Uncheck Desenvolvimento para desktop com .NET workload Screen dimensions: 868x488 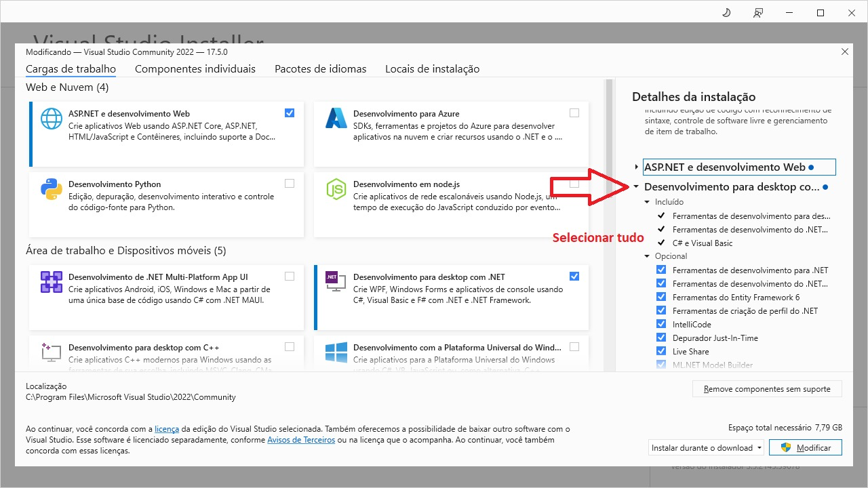574,277
